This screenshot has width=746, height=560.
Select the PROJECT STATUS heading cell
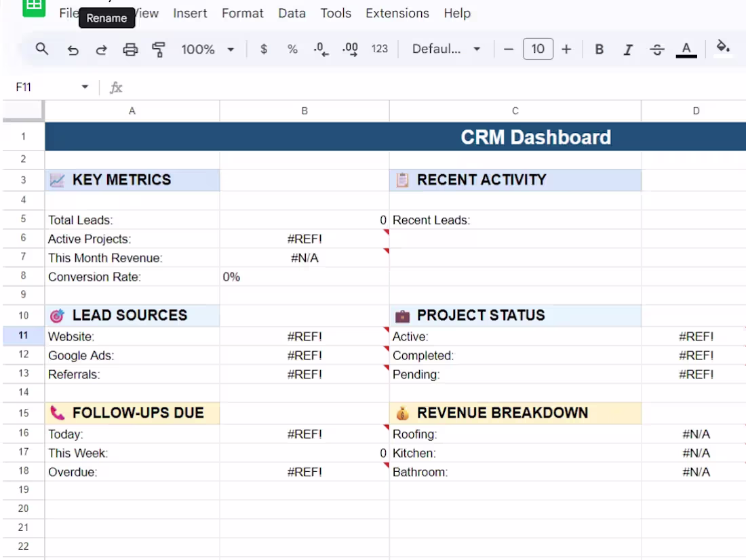(515, 315)
